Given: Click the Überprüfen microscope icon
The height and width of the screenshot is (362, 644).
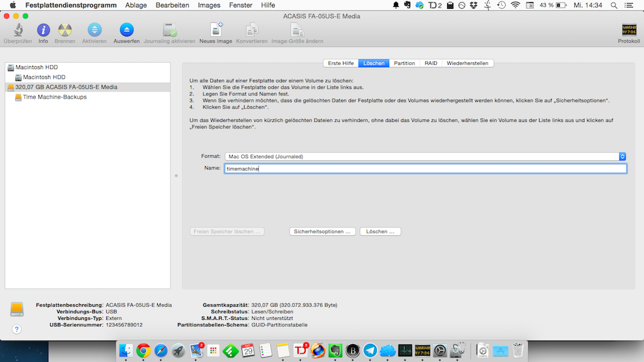Looking at the screenshot, I should [18, 30].
